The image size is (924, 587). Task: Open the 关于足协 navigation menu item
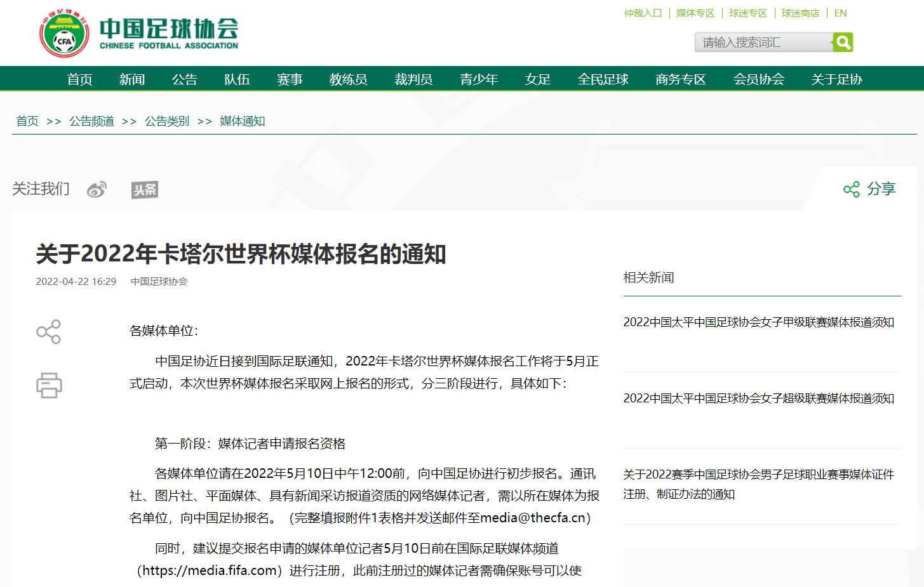coord(836,79)
